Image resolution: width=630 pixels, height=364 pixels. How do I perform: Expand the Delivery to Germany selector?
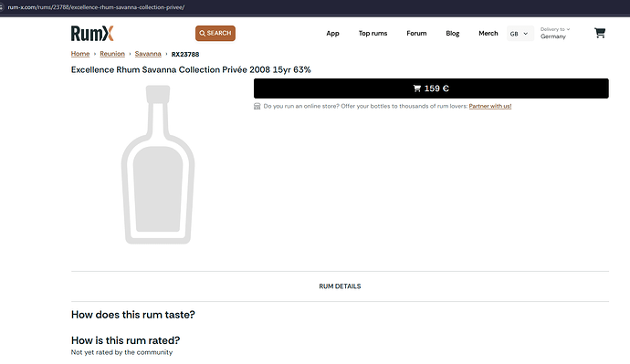coord(555,33)
